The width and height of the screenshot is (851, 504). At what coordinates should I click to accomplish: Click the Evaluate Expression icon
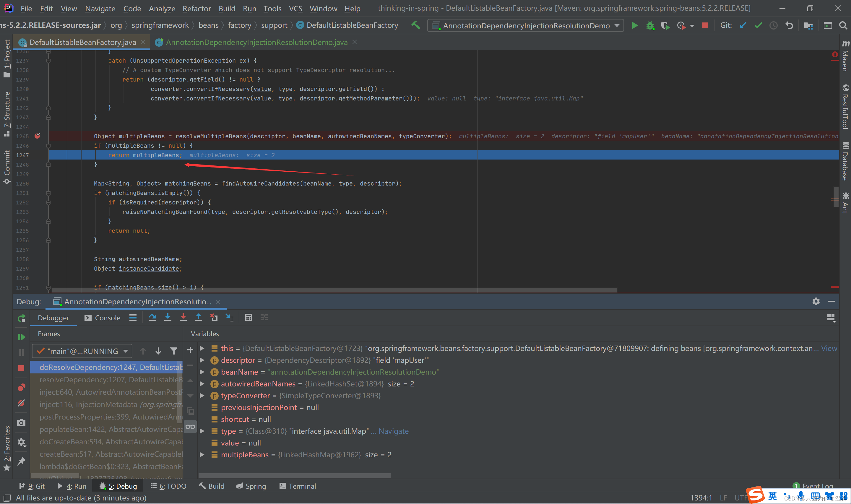point(249,317)
